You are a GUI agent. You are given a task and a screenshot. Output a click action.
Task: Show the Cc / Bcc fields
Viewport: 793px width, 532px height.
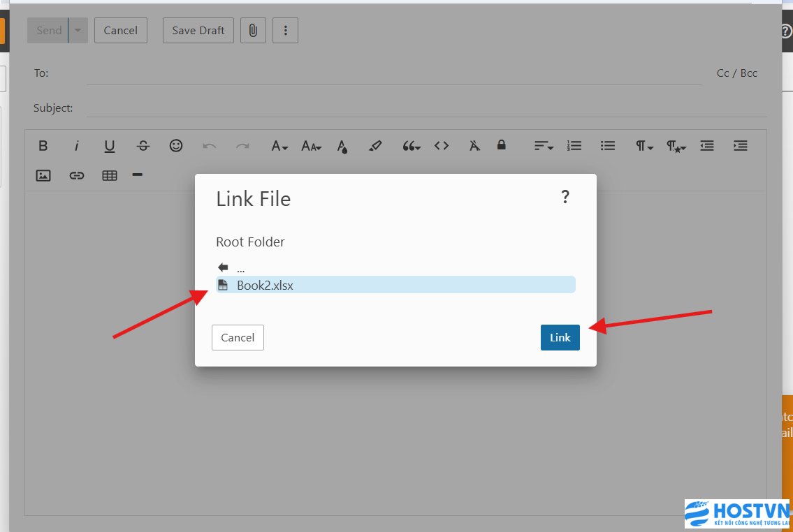pos(736,73)
